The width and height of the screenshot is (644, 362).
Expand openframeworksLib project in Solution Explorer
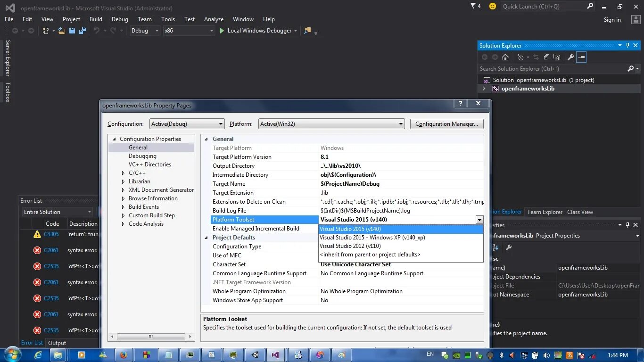484,89
